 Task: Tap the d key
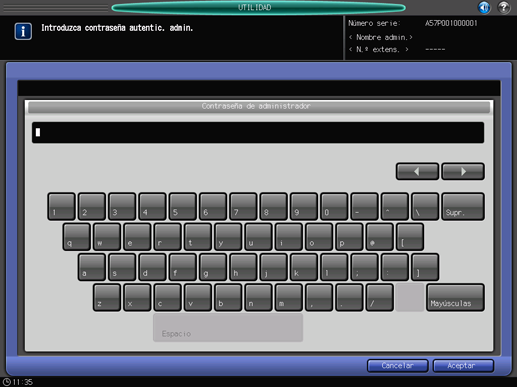[152, 267]
